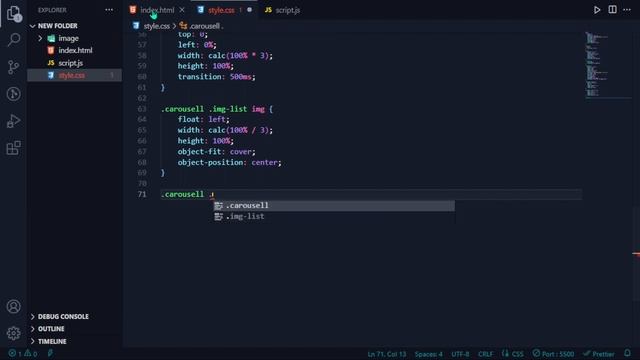
Task: Open the Search view
Action: (13, 40)
